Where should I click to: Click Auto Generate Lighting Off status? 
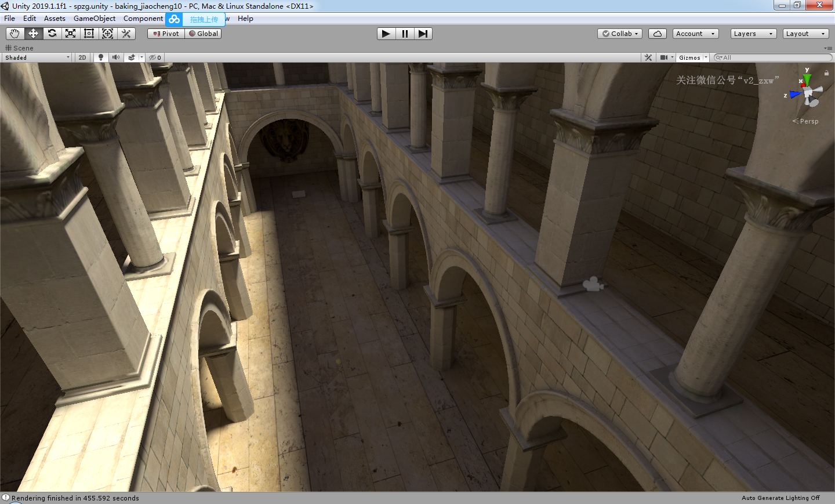(x=780, y=498)
